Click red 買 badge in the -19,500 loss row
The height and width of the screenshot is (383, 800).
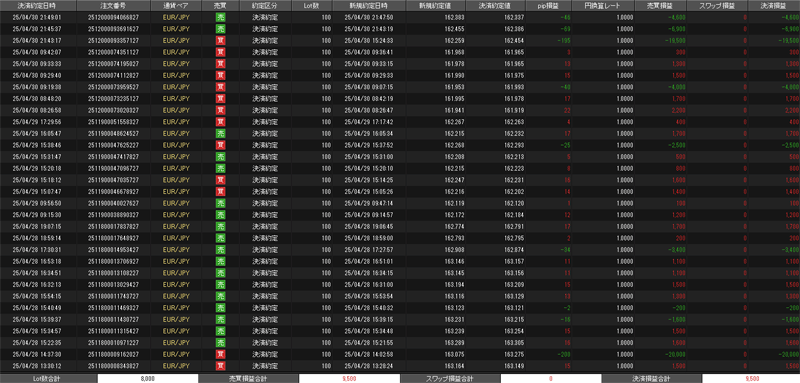220,40
